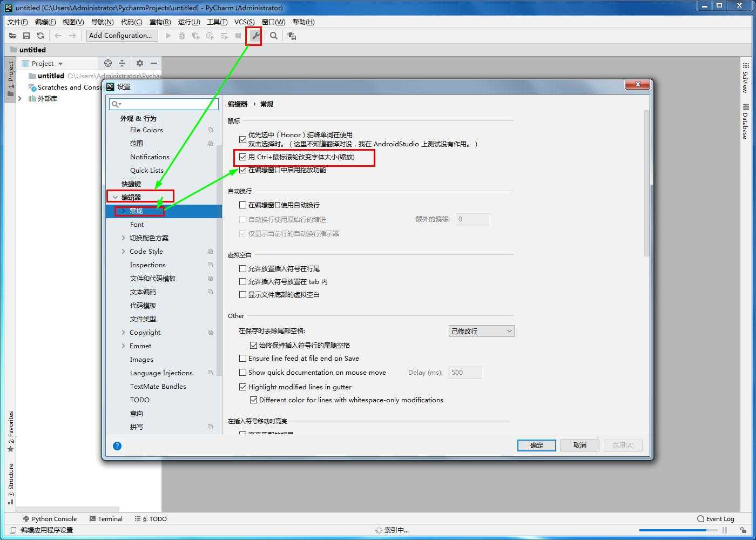Viewport: 756px width, 540px height.
Task: Open the strip trailing spaces dropdown 已修改行
Action: [x=481, y=331]
